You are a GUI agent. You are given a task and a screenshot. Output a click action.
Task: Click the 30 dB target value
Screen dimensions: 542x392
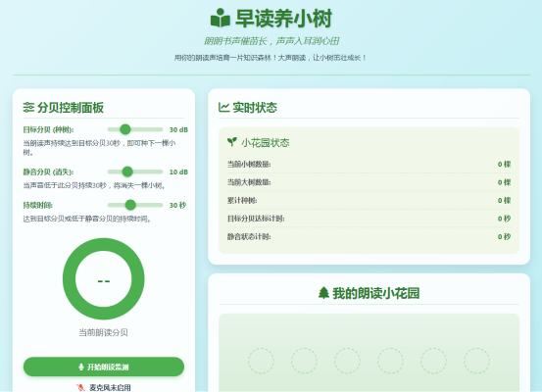(x=178, y=130)
